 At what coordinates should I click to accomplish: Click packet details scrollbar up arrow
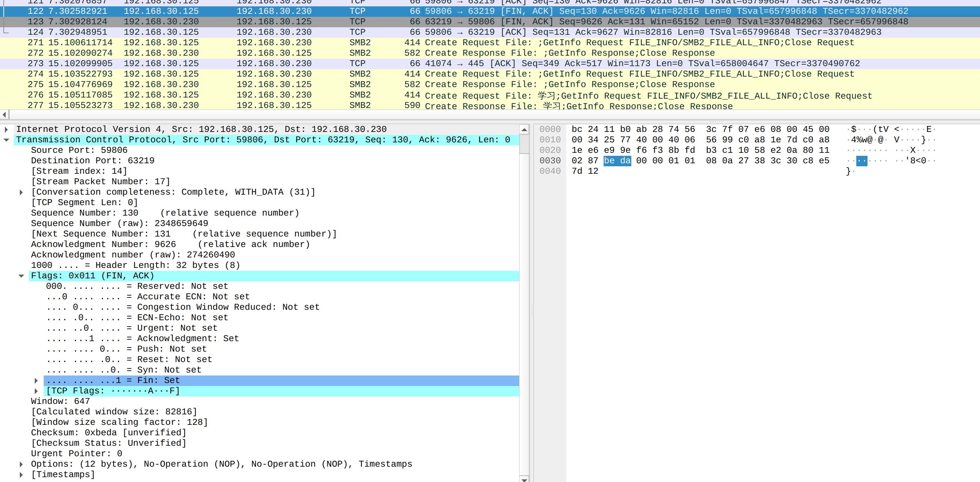[x=524, y=130]
